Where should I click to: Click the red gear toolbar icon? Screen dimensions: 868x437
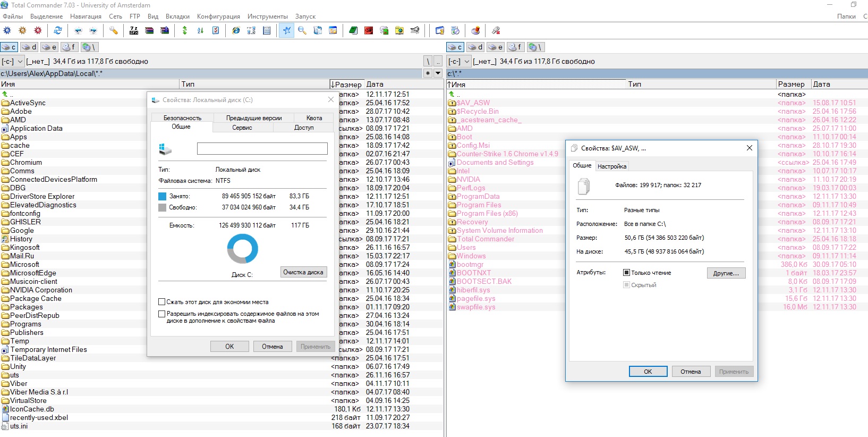pyautogui.click(x=38, y=31)
